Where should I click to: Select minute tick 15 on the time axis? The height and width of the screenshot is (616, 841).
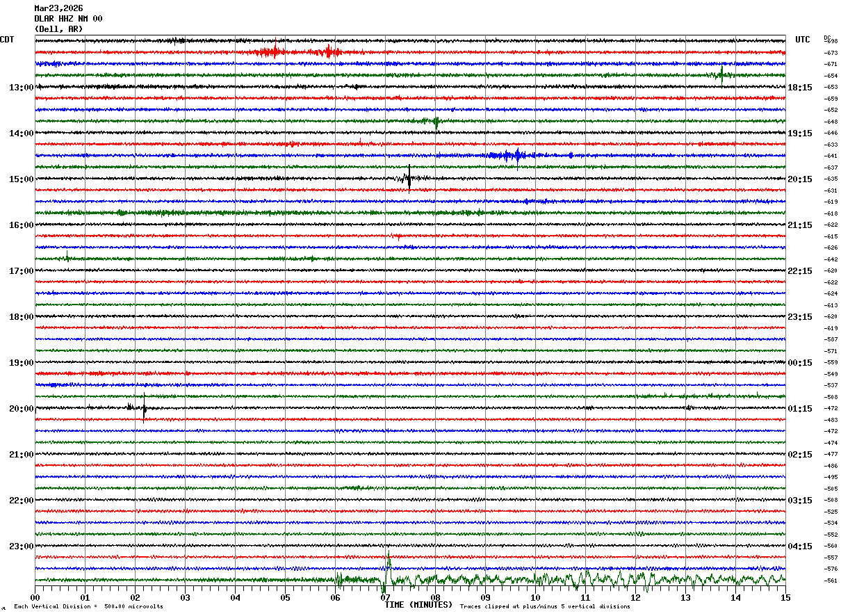tap(785, 597)
